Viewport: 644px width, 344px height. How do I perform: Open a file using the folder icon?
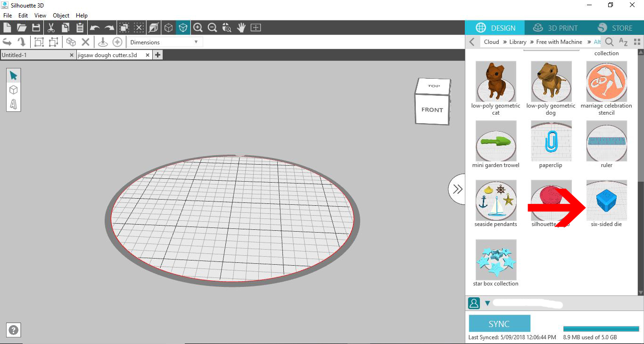click(x=22, y=28)
